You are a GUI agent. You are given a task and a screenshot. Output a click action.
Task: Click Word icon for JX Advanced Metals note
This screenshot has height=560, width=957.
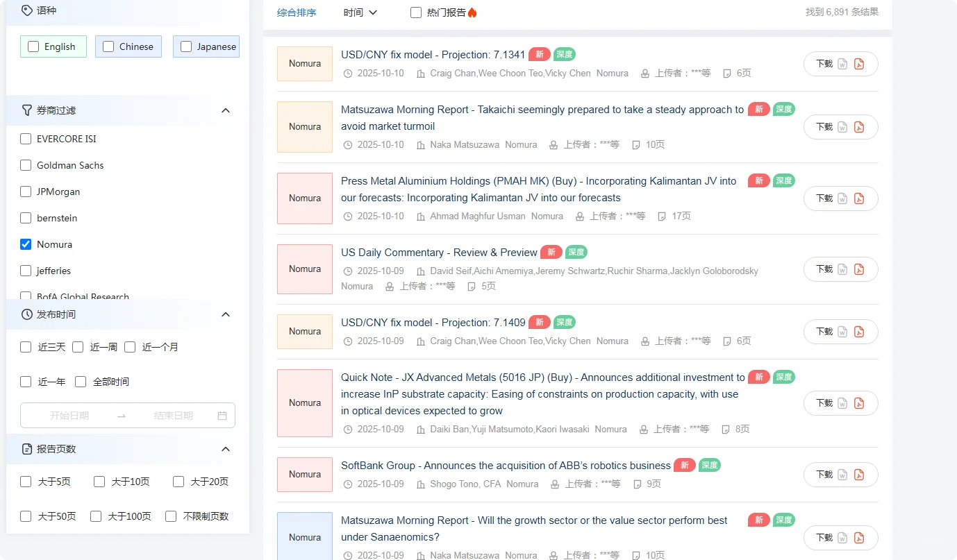842,403
